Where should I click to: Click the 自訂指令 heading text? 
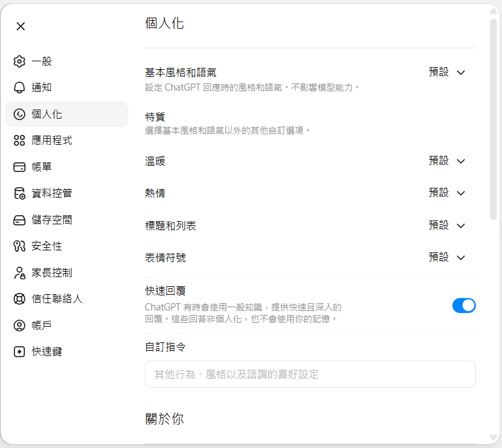coord(165,347)
